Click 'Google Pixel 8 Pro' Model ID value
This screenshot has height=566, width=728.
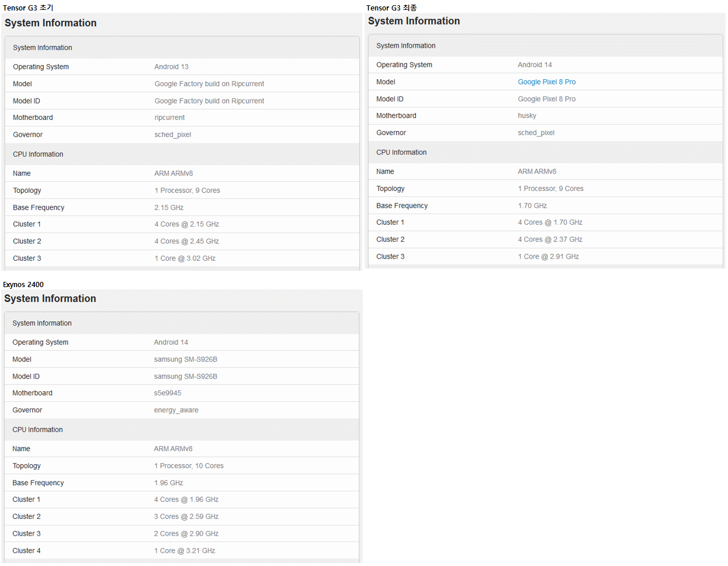[546, 99]
